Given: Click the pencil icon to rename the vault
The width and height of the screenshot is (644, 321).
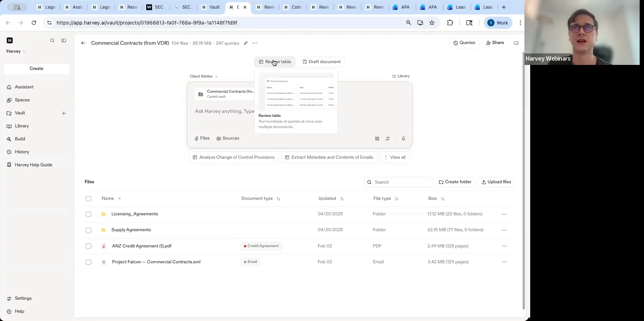Looking at the screenshot, I should pos(246,43).
